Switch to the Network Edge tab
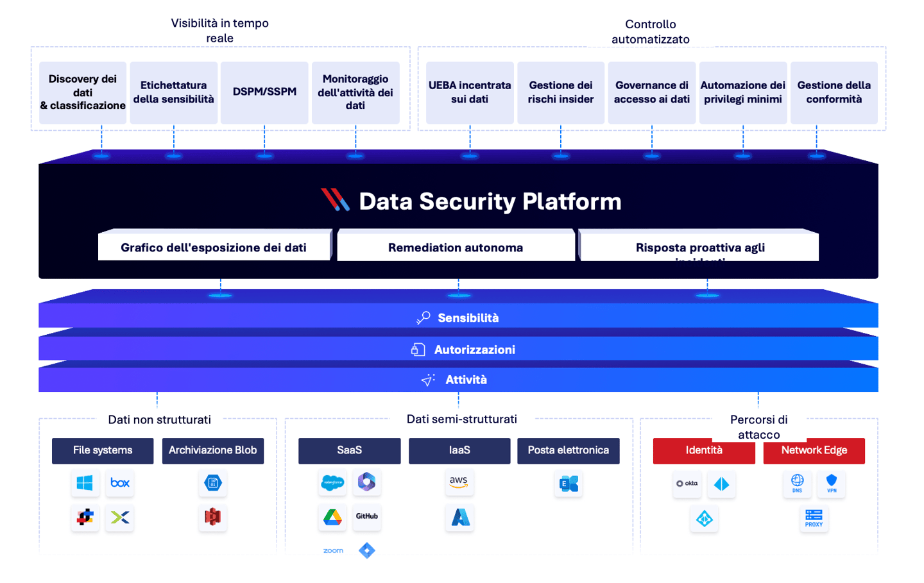This screenshot has height=583, width=924. (x=814, y=451)
